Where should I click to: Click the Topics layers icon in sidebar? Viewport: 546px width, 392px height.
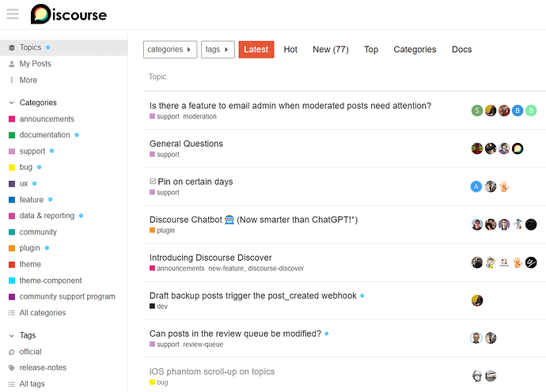12,47
